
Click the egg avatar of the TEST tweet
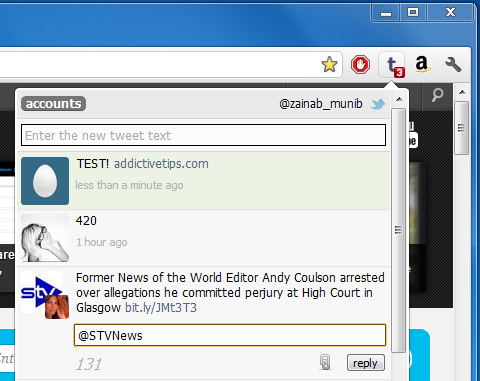tap(45, 181)
